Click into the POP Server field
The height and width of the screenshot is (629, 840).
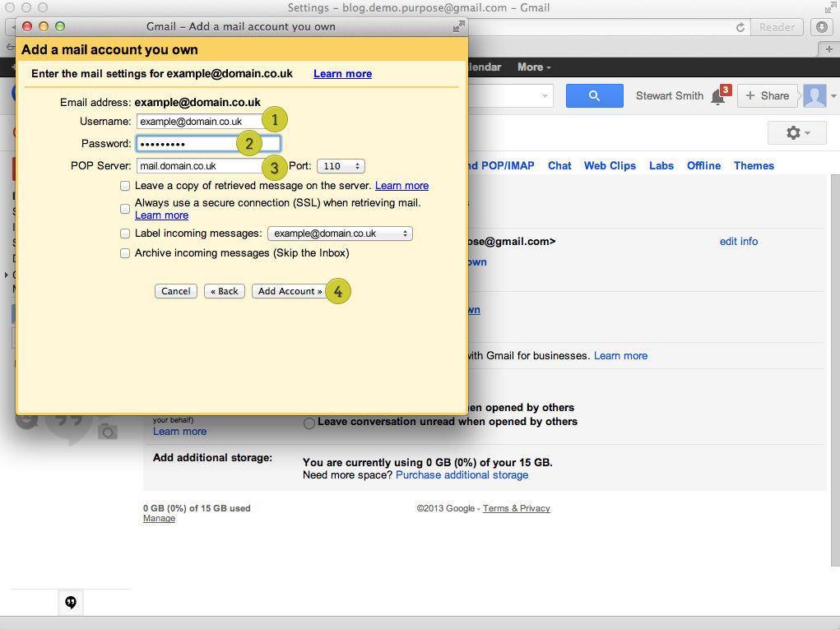point(201,166)
